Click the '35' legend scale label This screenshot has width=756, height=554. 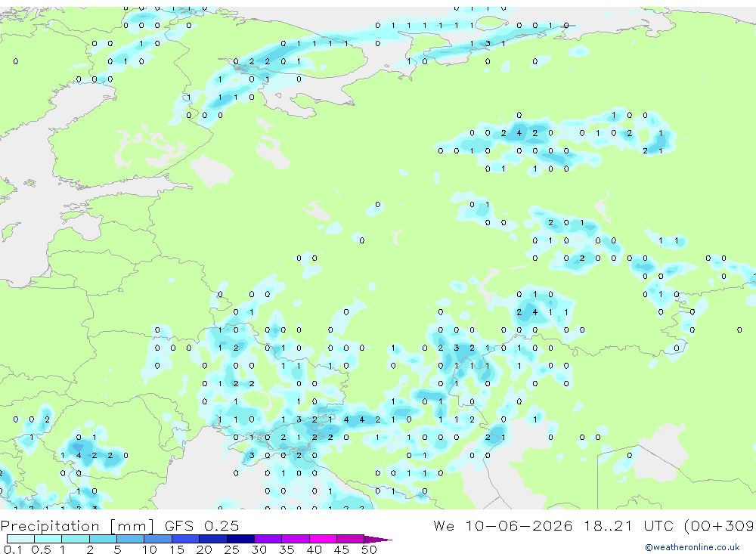tap(287, 549)
